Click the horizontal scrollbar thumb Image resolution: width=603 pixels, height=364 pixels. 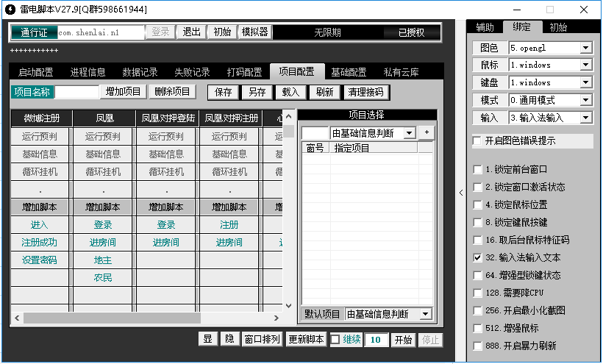click(x=112, y=318)
